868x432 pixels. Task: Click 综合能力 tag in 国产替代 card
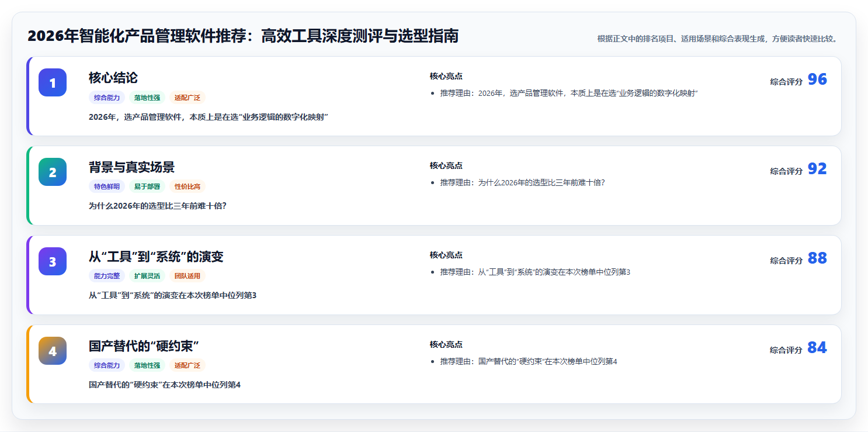point(107,365)
